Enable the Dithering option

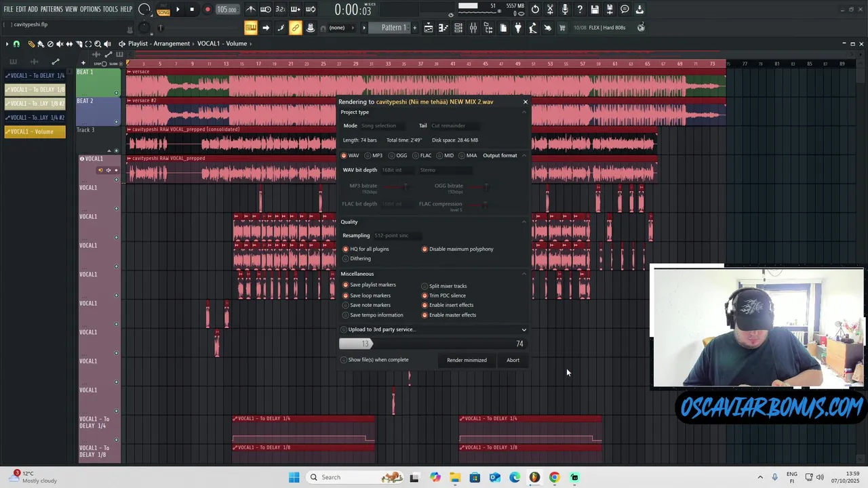[357, 258]
